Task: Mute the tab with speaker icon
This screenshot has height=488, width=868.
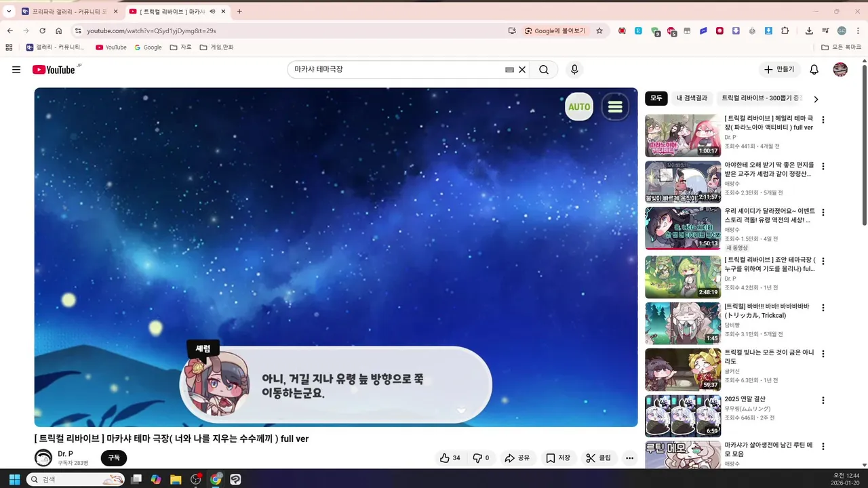Action: click(212, 12)
